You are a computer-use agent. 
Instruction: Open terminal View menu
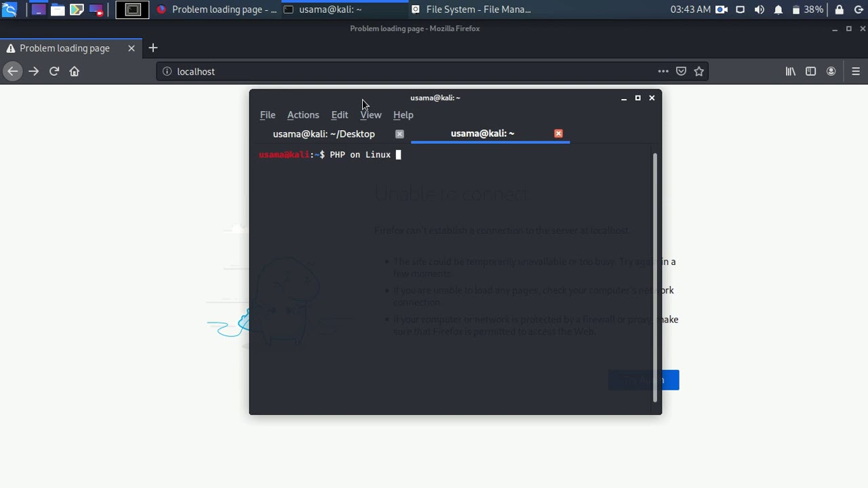pyautogui.click(x=371, y=115)
